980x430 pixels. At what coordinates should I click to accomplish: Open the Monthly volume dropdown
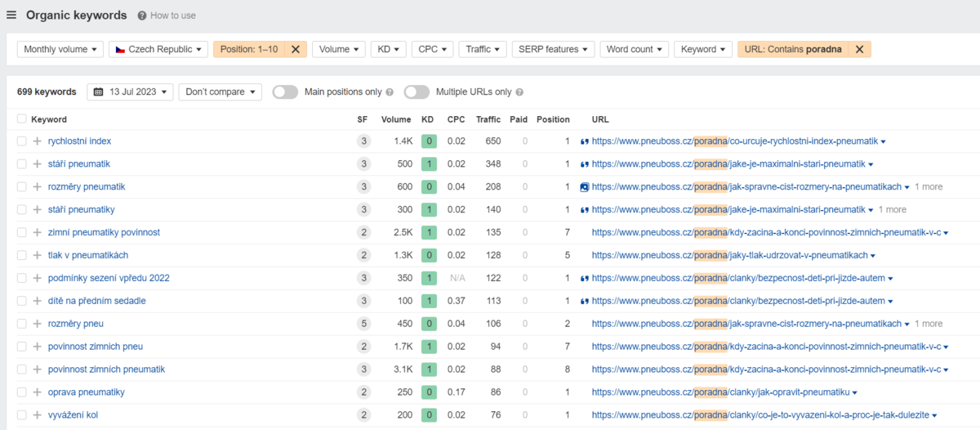60,49
